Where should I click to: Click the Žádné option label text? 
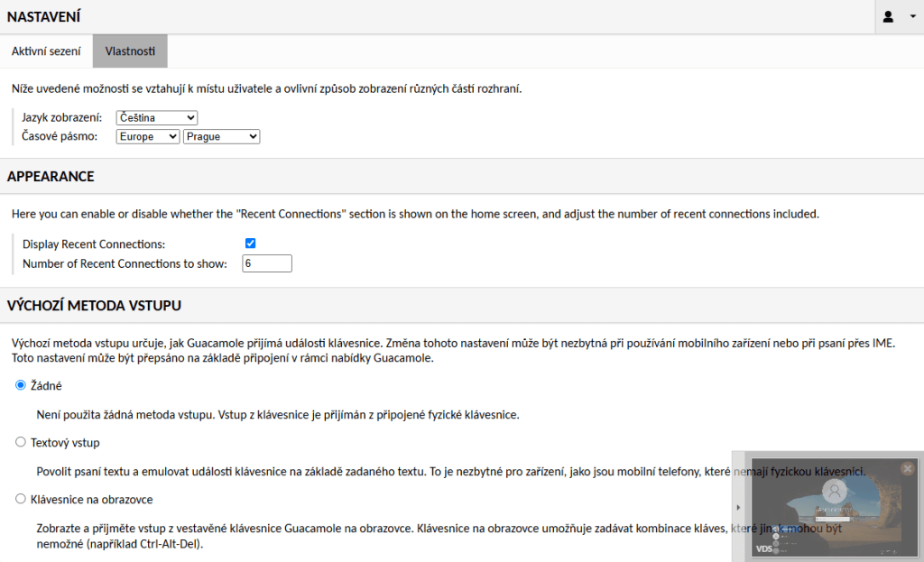(46, 386)
